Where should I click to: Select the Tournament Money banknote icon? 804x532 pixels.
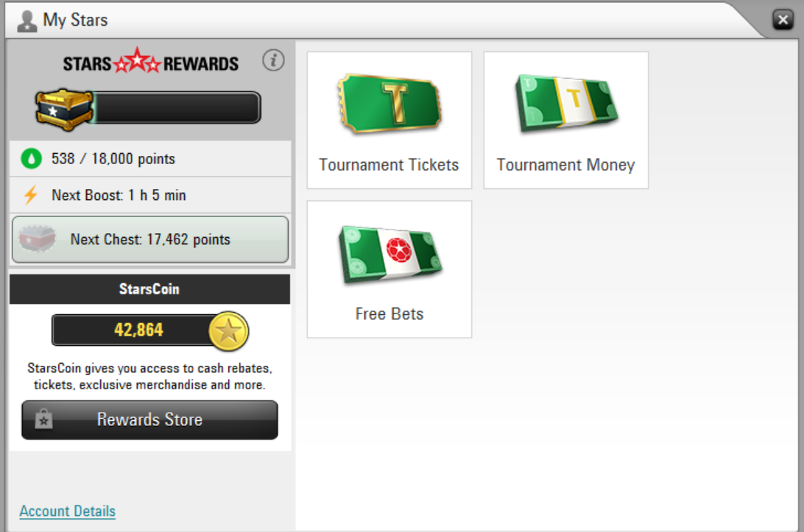click(566, 103)
